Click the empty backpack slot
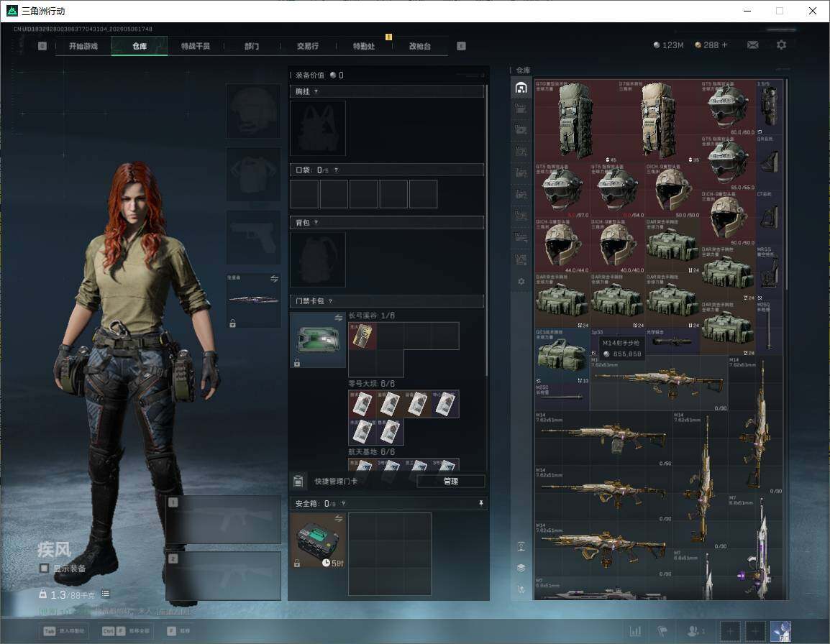The height and width of the screenshot is (644, 830). click(318, 259)
